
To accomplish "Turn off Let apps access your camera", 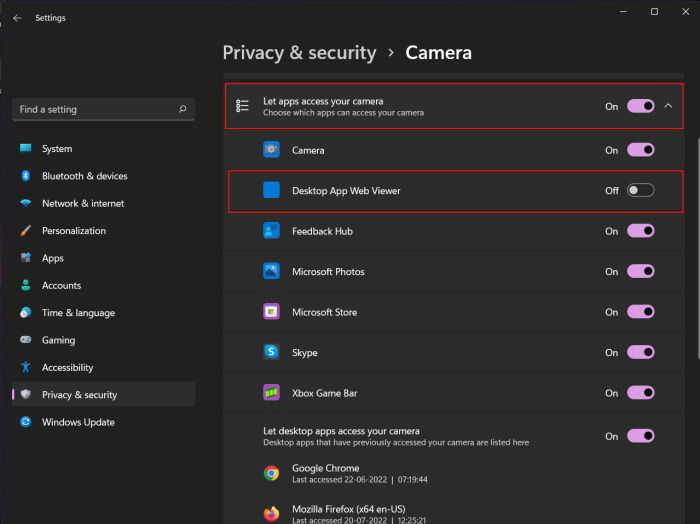I will (641, 106).
